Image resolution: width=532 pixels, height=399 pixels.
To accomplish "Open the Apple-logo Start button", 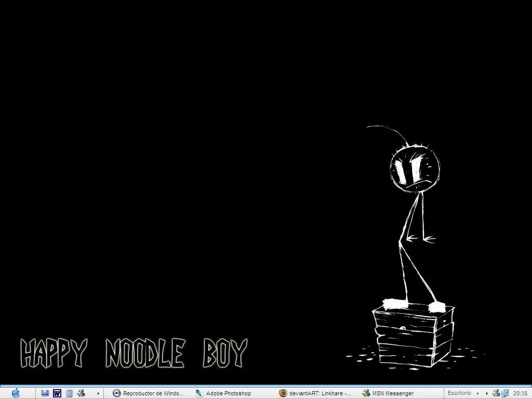I will (16, 393).
